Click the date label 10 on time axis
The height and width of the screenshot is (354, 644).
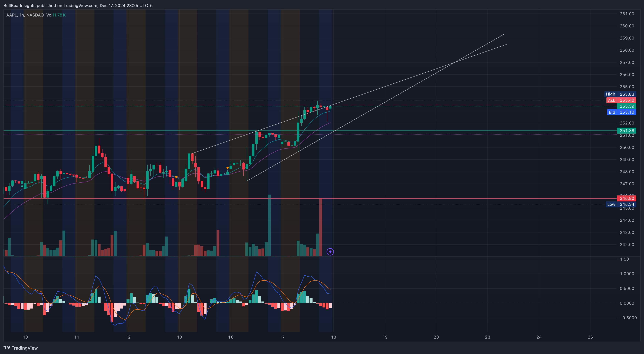coord(25,337)
